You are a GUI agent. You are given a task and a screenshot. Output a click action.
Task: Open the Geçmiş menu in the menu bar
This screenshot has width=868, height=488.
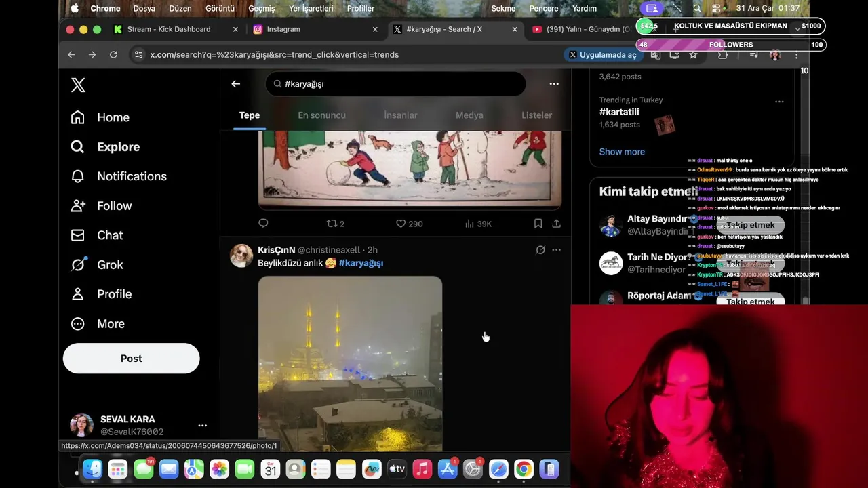coord(262,8)
